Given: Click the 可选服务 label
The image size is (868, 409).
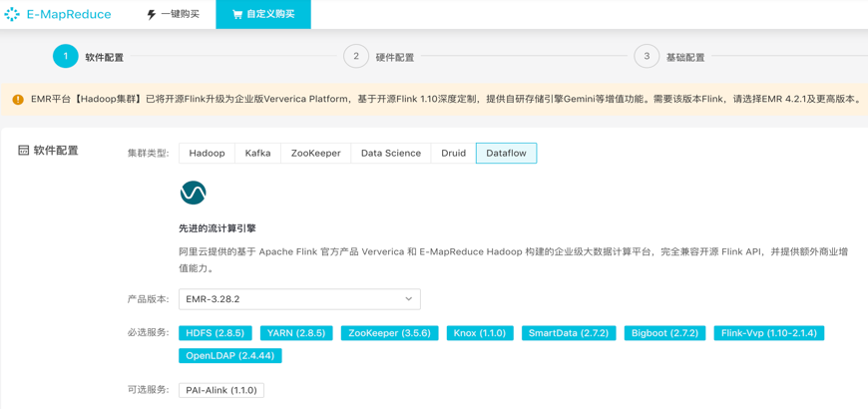Looking at the screenshot, I should (x=148, y=390).
